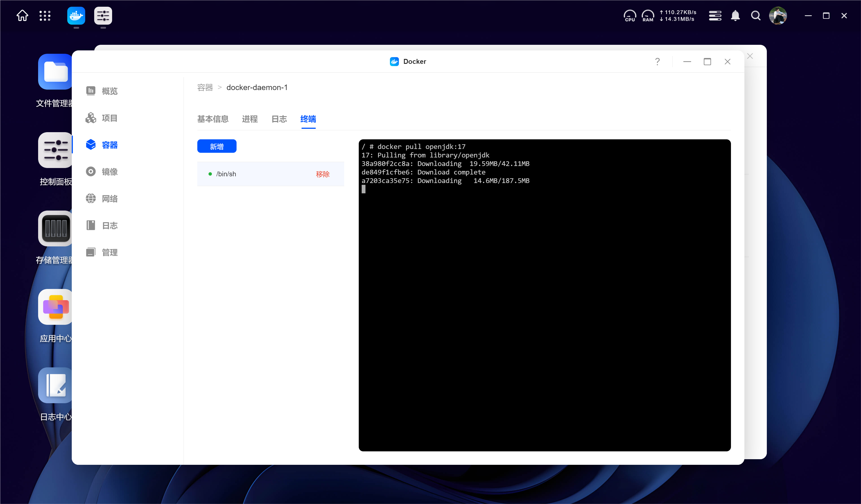The height and width of the screenshot is (504, 861).
Task: Open the notifications bell
Action: tap(735, 16)
